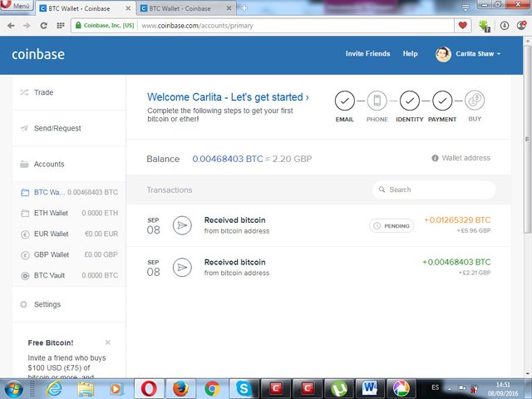Expand the Carlita Shaw account dropdown
Viewport: 532px width, 399px height.
[478, 53]
